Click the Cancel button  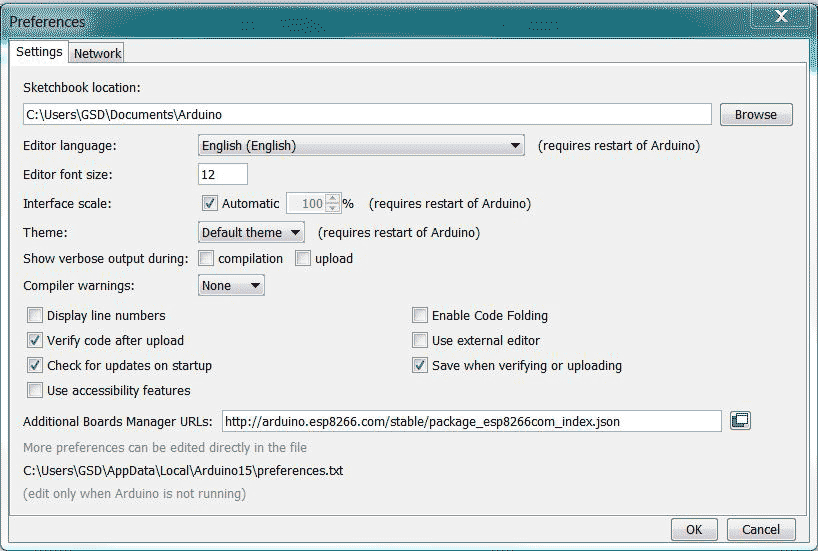click(761, 530)
